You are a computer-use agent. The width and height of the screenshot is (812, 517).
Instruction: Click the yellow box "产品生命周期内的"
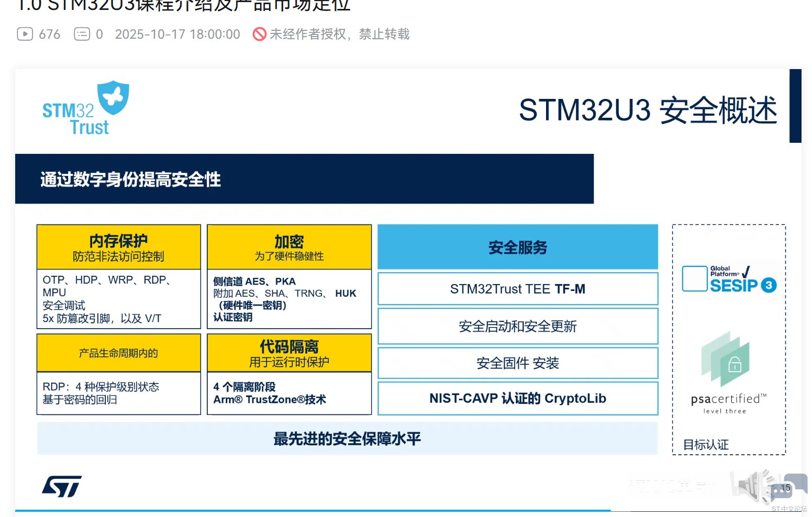119,353
